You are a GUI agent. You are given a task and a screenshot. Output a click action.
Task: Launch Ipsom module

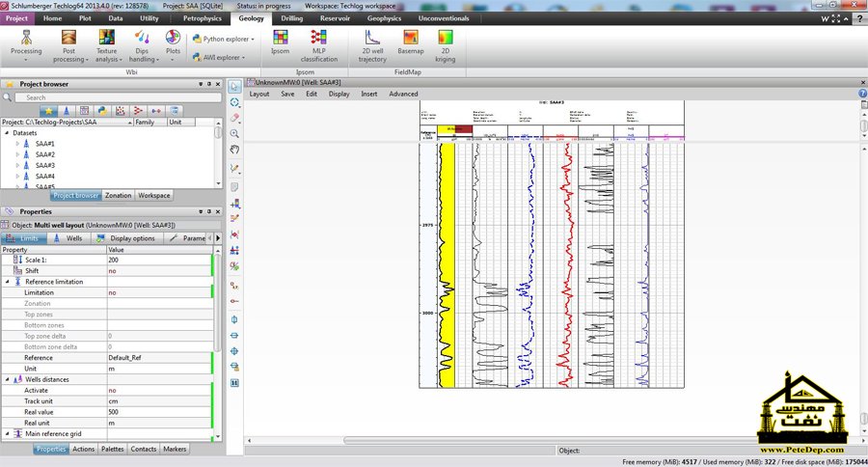tap(280, 42)
